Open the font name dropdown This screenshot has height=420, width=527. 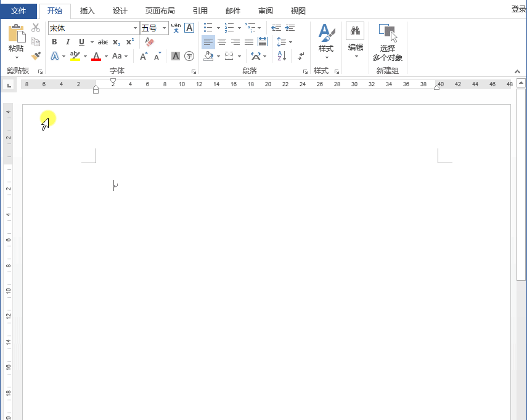point(135,28)
